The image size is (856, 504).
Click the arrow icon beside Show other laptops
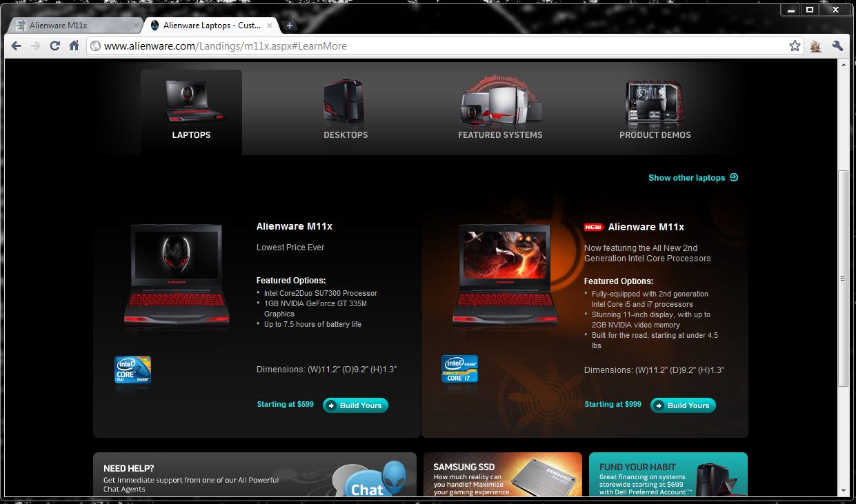734,177
